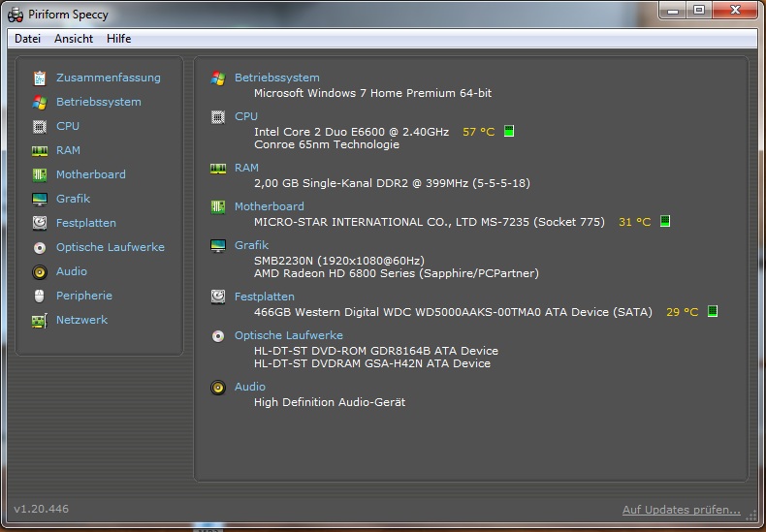The height and width of the screenshot is (532, 766).
Task: Click the CPU chip icon in sidebar
Action: (40, 126)
